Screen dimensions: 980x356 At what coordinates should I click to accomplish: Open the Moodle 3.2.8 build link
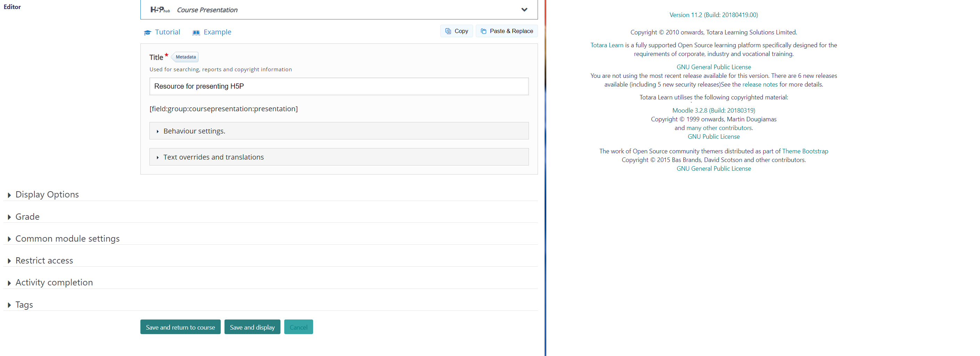click(x=713, y=111)
